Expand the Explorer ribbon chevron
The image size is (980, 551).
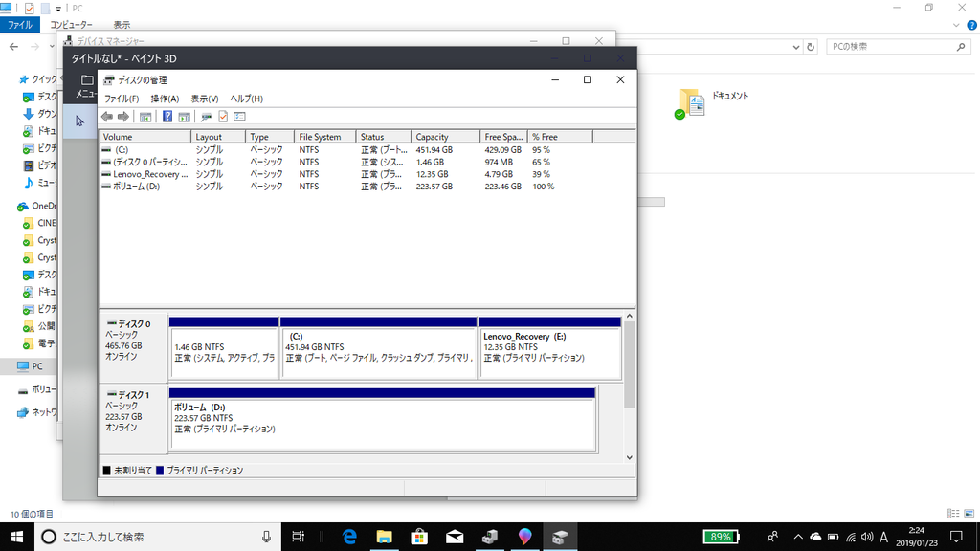[956, 25]
